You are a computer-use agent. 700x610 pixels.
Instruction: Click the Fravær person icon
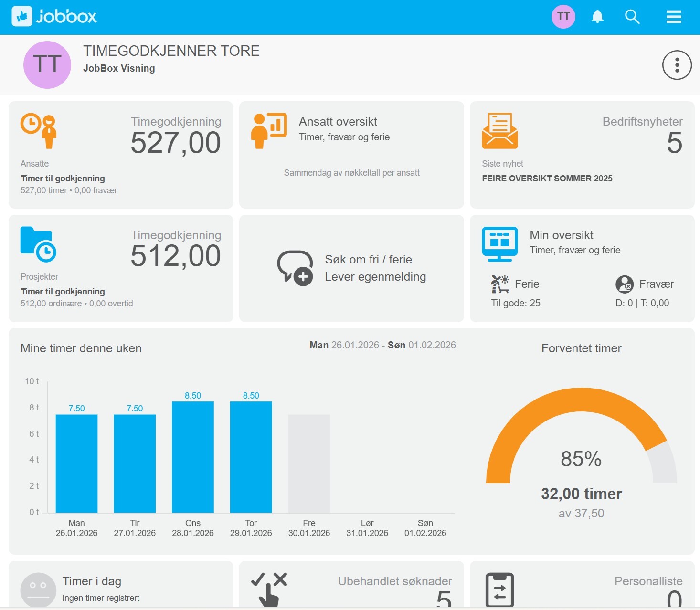click(x=624, y=284)
